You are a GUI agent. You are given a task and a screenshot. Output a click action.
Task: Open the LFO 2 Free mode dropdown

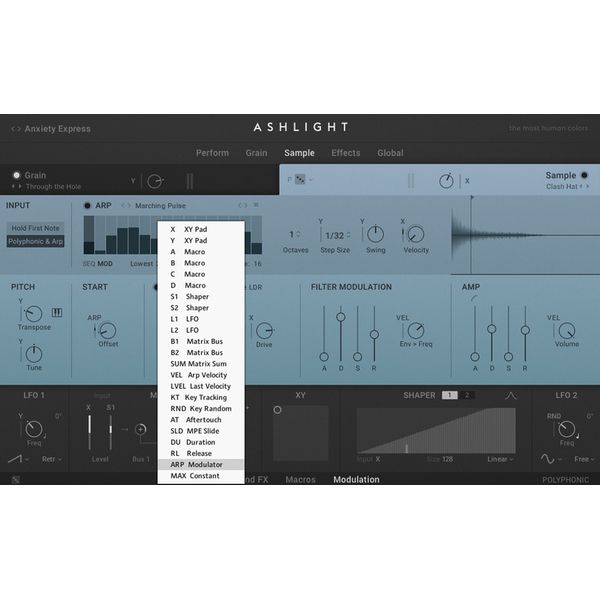click(584, 459)
